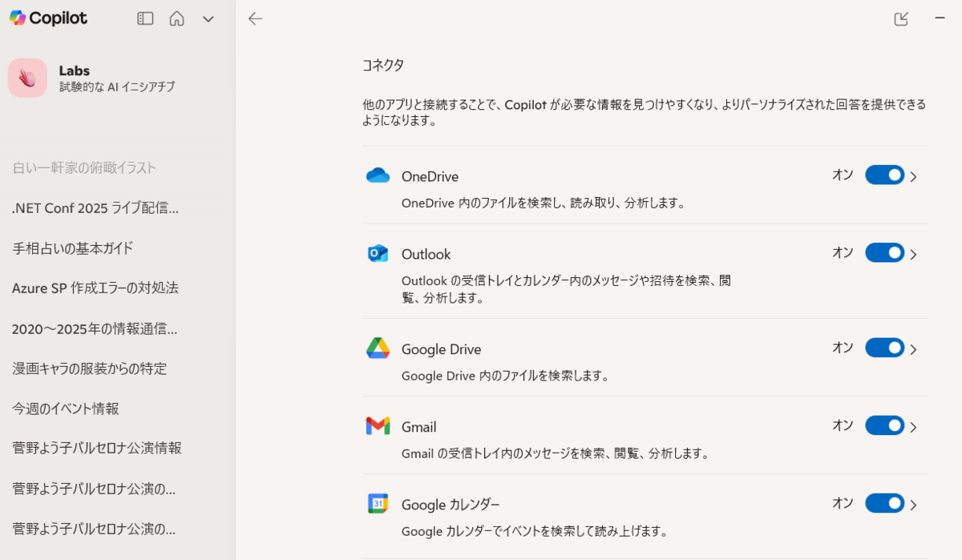Click オン label in the Gmail row
The width and height of the screenshot is (962, 560).
pos(843,425)
